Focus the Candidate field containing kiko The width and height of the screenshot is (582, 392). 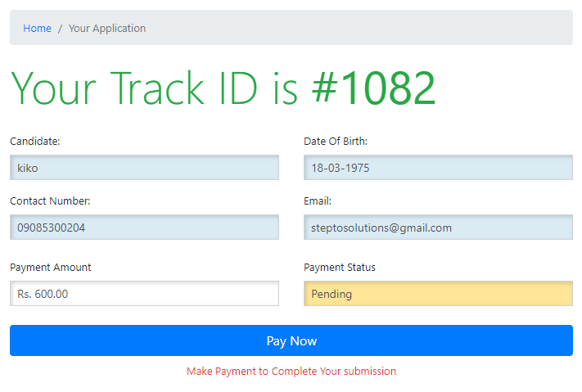point(144,168)
